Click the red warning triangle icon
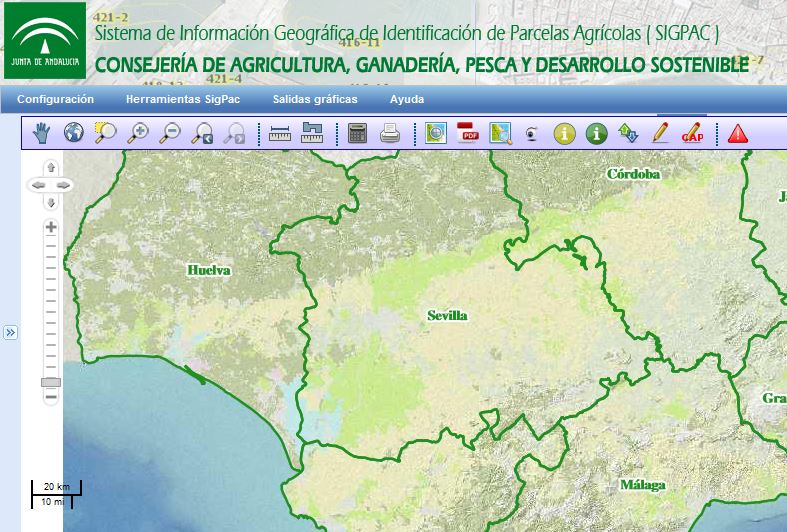The image size is (787, 532). (738, 132)
